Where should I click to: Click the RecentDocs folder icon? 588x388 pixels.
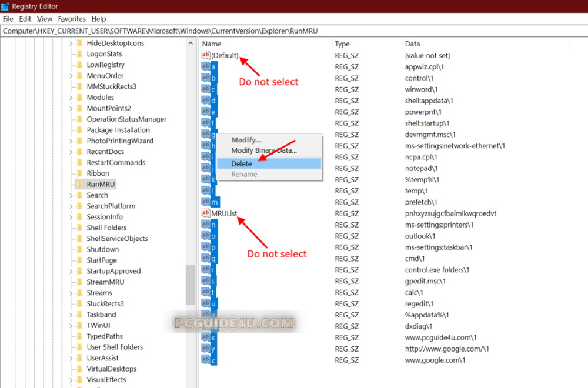tap(80, 152)
